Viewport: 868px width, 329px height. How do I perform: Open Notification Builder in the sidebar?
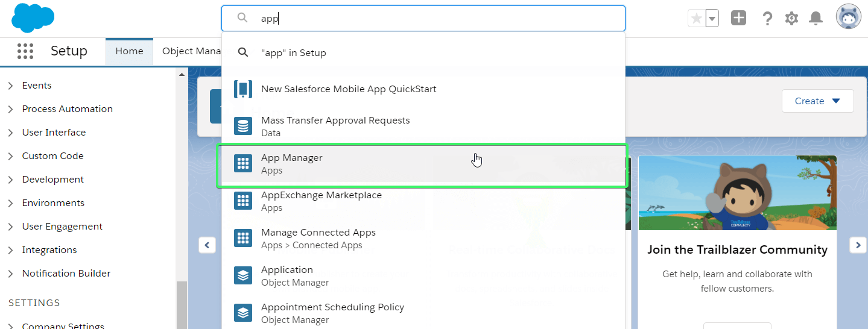[x=66, y=274]
